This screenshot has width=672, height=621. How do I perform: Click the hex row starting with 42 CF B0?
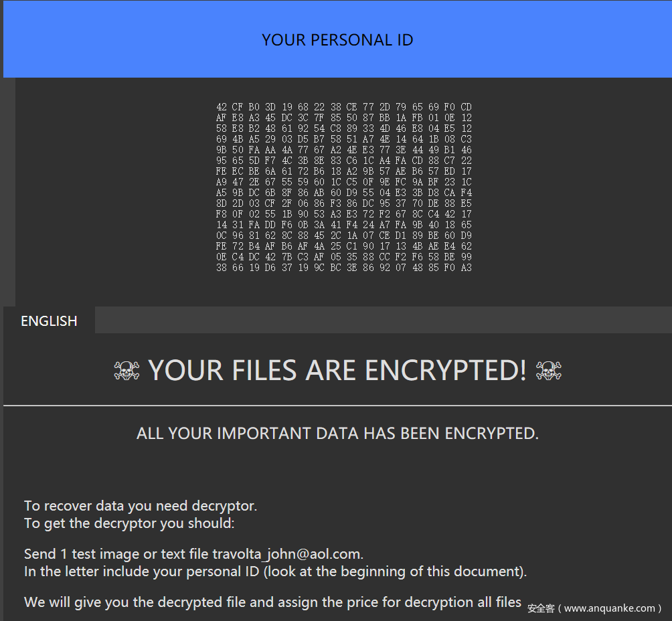click(x=344, y=106)
